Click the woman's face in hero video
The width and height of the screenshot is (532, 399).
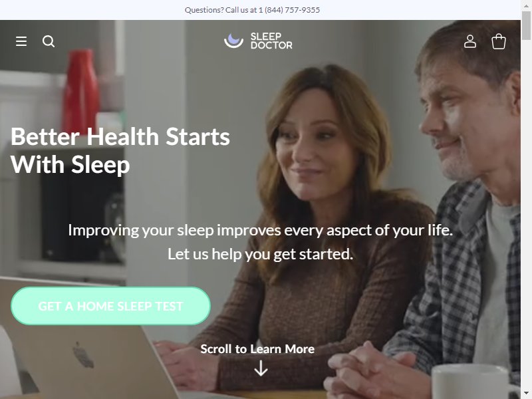pos(314,146)
